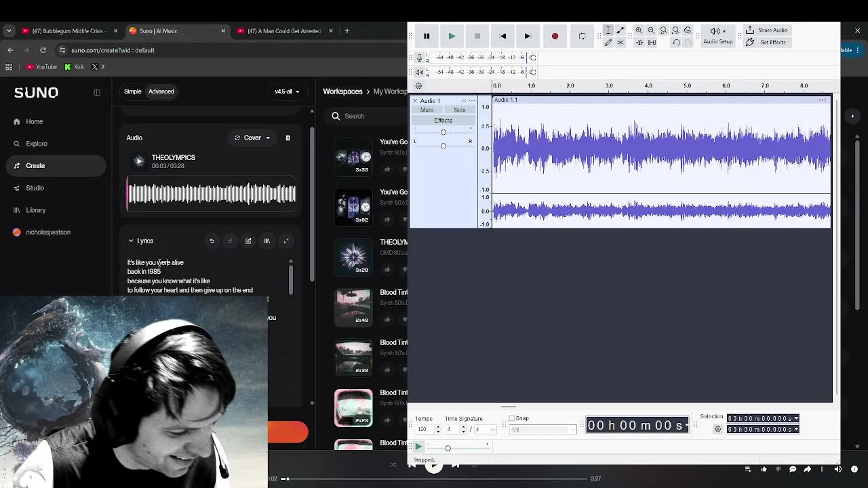
Task: Click the Tempo value field
Action: 423,430
